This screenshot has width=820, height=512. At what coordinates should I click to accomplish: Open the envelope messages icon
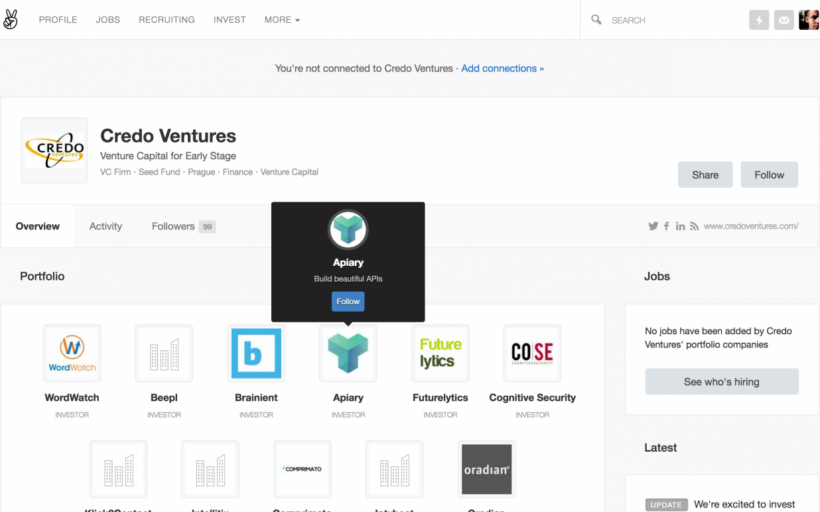tap(784, 20)
